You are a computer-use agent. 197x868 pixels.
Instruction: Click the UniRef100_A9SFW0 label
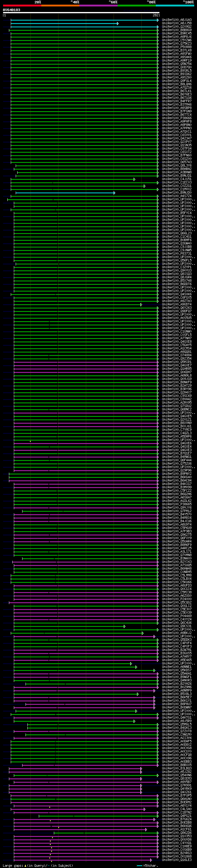coord(177,54)
